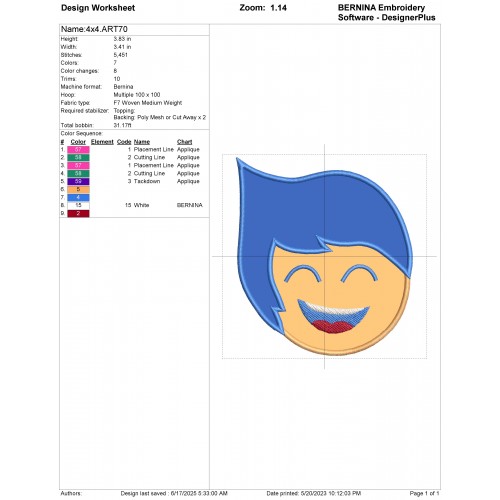Click the white color swatch numbered 15
500x500 pixels.
tap(78, 205)
